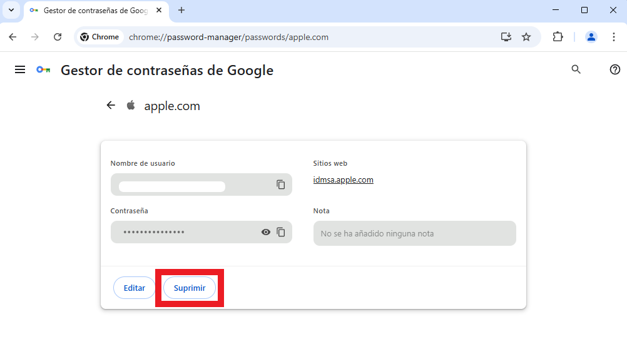Maximize the Chrome window
Image resolution: width=627 pixels, height=364 pixels.
584,10
